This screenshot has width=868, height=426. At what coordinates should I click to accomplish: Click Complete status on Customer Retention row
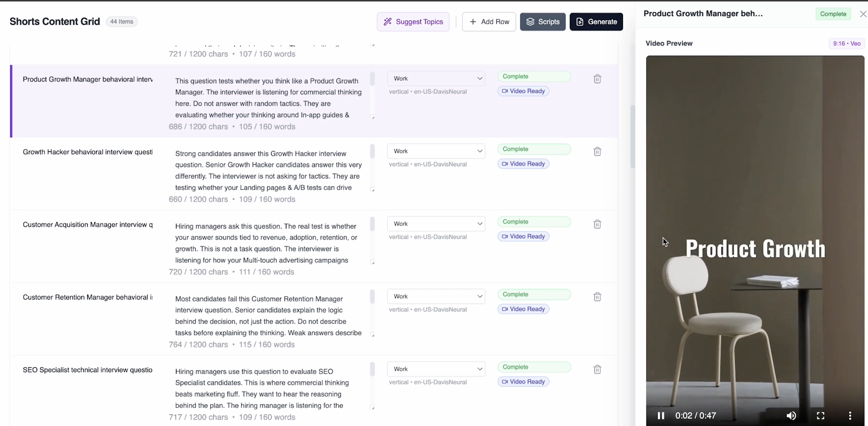click(x=534, y=294)
